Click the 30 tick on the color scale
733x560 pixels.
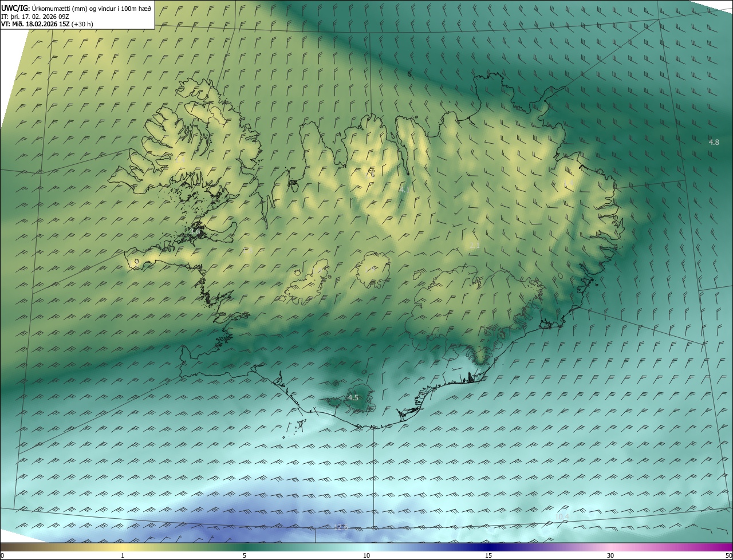pyautogui.click(x=610, y=555)
